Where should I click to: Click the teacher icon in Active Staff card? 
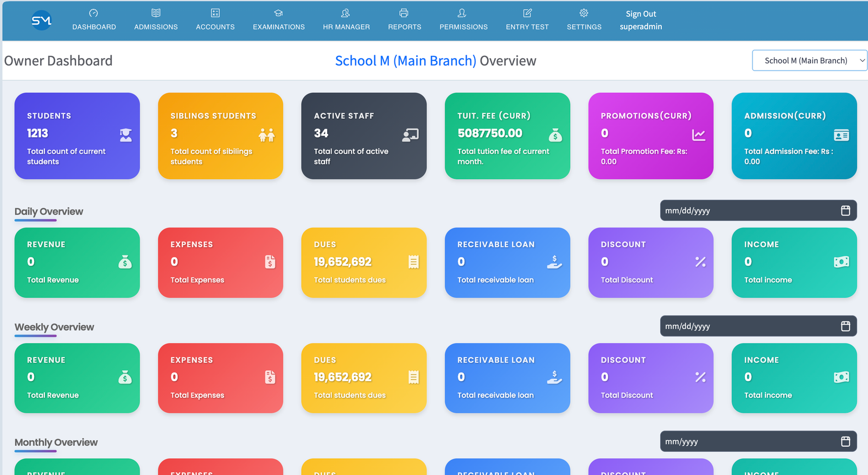[411, 135]
